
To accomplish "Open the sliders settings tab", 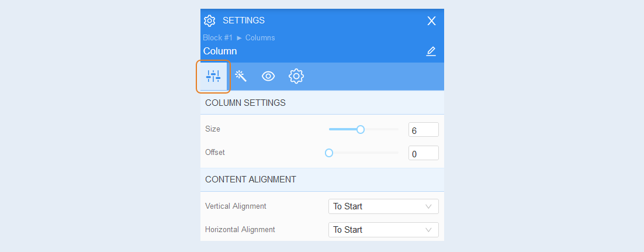I will coord(213,76).
